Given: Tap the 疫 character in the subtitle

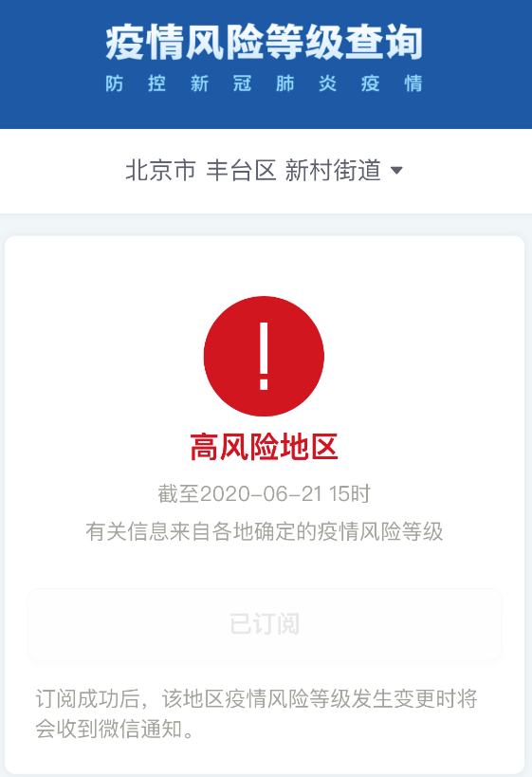Looking at the screenshot, I should (x=371, y=83).
